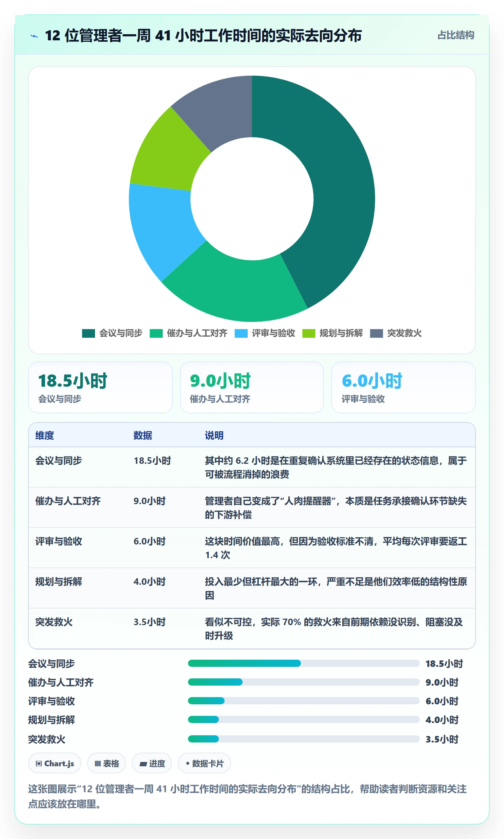Click the 催办与人工对齐 progress bar
Viewport: 504px width, 839px height.
point(304,682)
